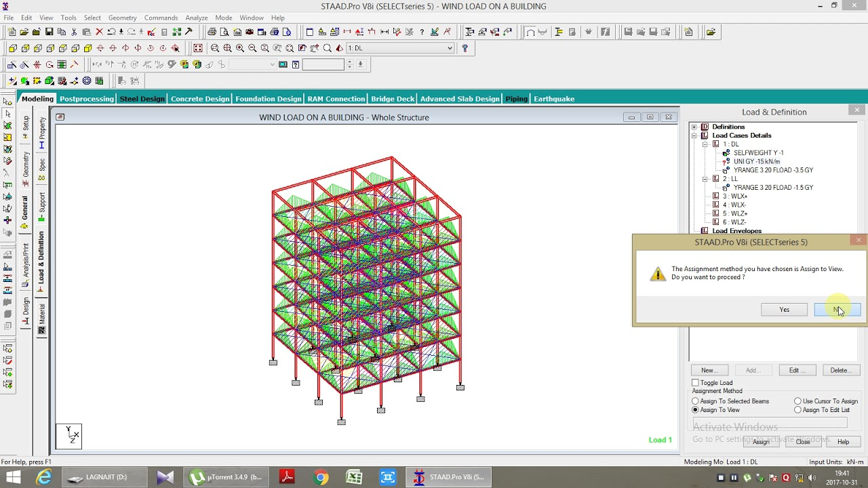Image resolution: width=868 pixels, height=488 pixels.
Task: Click the stepper arrows beside numeric field
Action: coord(350,64)
